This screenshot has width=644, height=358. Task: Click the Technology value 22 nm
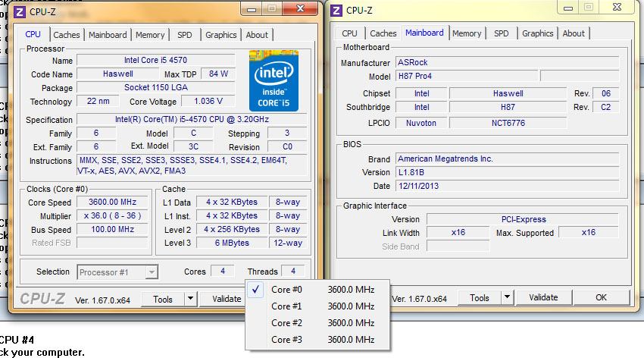coord(98,101)
